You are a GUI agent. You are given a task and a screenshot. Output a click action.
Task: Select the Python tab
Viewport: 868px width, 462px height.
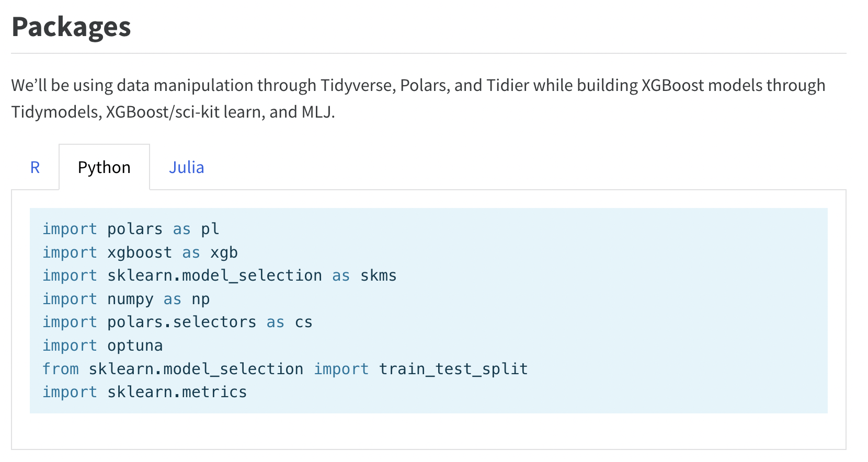pyautogui.click(x=104, y=167)
